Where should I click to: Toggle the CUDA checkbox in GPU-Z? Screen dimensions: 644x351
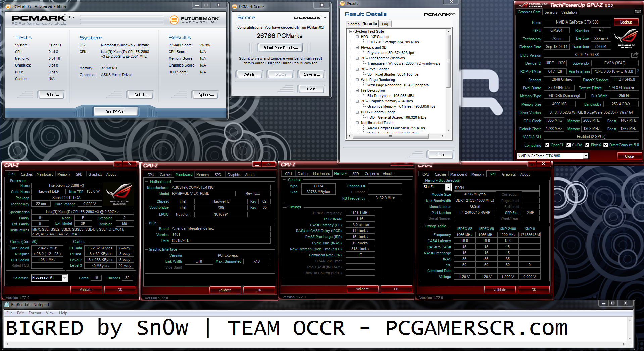(x=568, y=145)
